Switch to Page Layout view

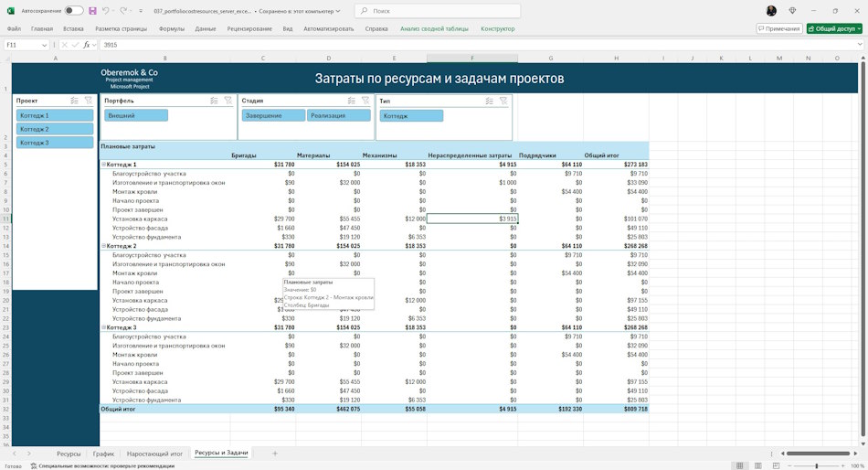757,465
